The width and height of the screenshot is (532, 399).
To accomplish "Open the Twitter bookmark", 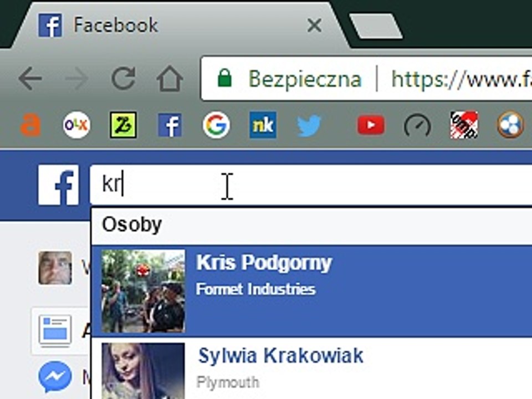I will pos(309,125).
